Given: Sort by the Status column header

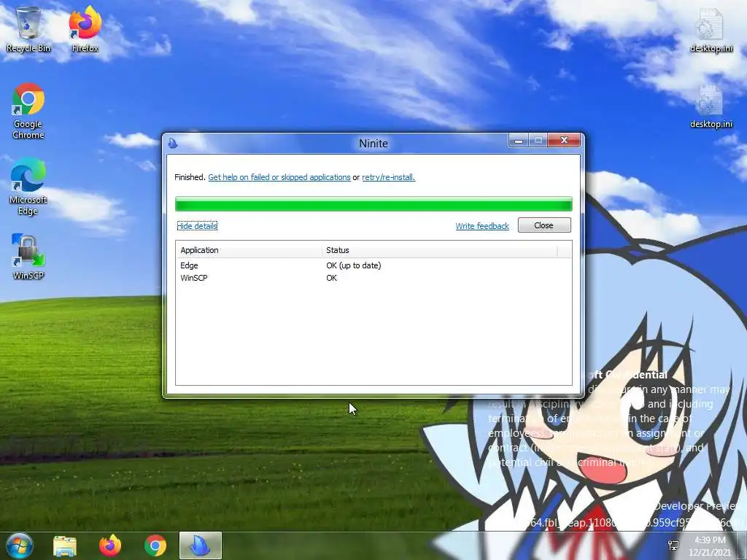Looking at the screenshot, I should pyautogui.click(x=439, y=250).
